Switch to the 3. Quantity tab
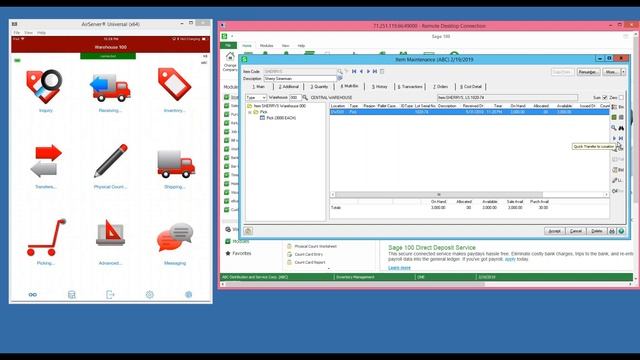640x360 pixels. tap(319, 87)
